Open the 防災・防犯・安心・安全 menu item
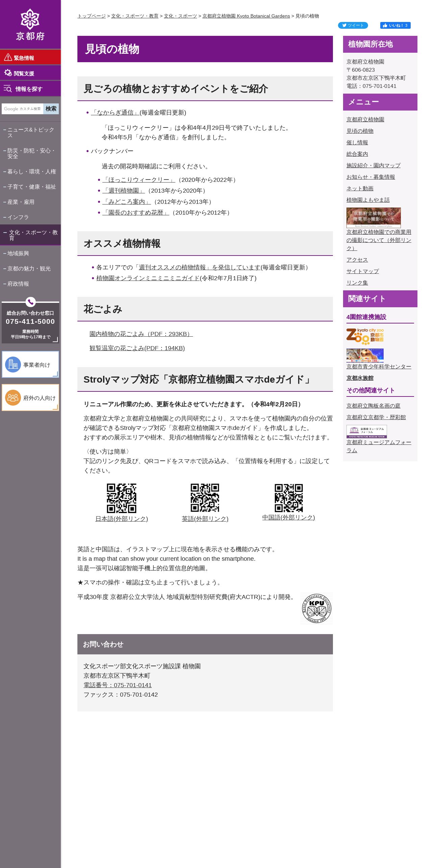 [30, 153]
